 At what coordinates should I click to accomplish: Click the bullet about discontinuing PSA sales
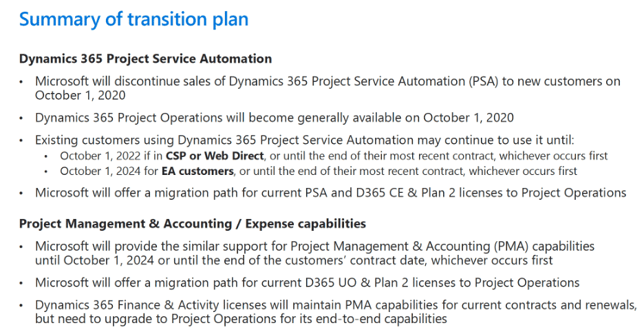(328, 88)
